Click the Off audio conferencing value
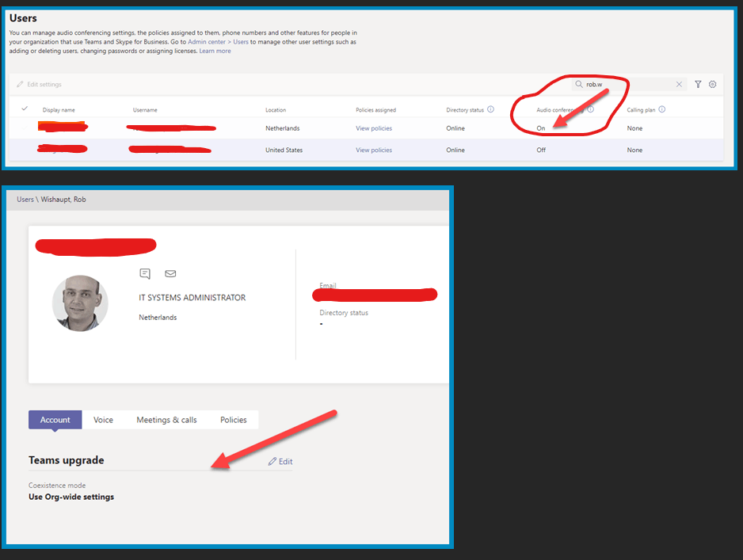Image resolution: width=743 pixels, height=560 pixels. coord(541,150)
